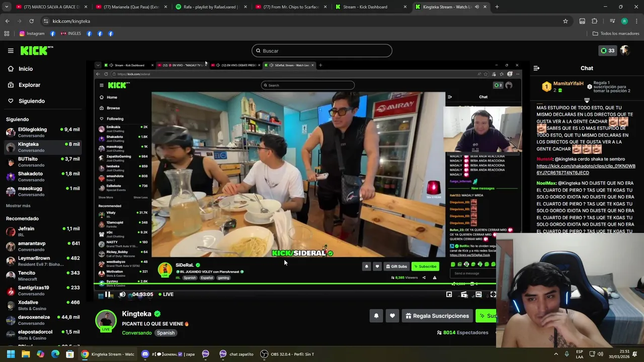The image size is (644, 362).
Task: Enter fullscreen on the stream player
Action: click(493, 295)
